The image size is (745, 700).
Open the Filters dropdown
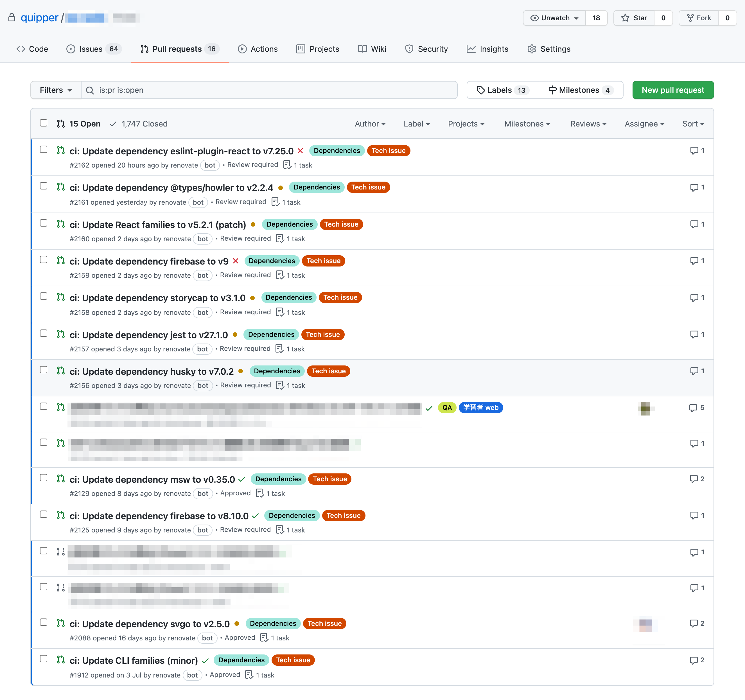[x=56, y=90]
